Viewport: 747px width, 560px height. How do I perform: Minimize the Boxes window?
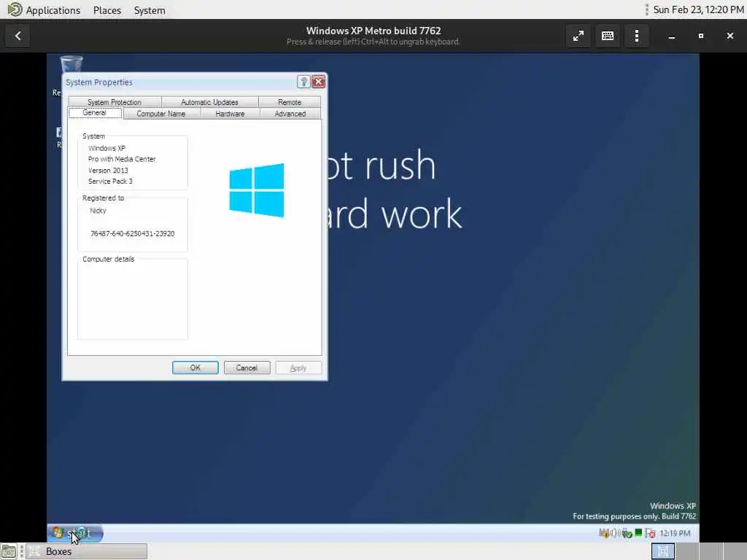pyautogui.click(x=672, y=36)
